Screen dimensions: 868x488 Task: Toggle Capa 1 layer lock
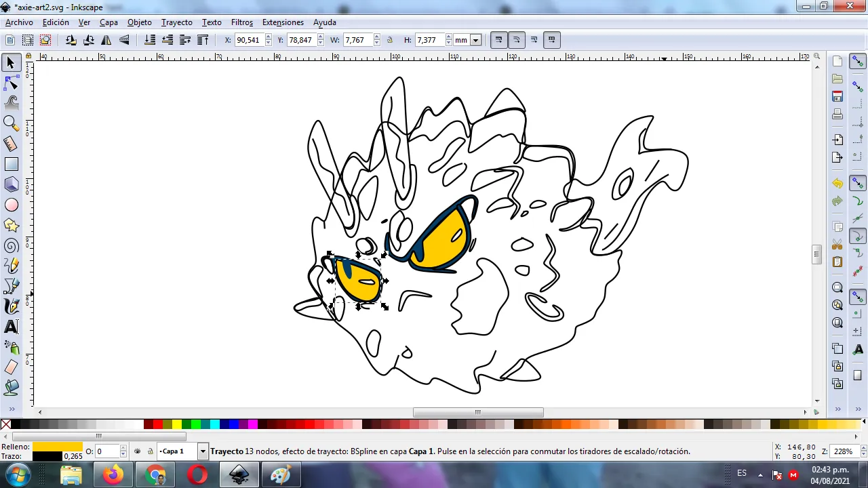(x=150, y=451)
